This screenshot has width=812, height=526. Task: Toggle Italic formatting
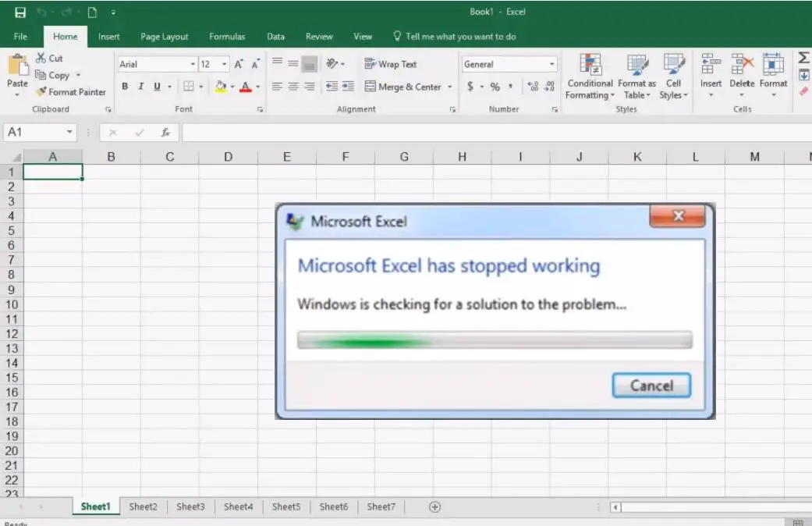click(141, 87)
